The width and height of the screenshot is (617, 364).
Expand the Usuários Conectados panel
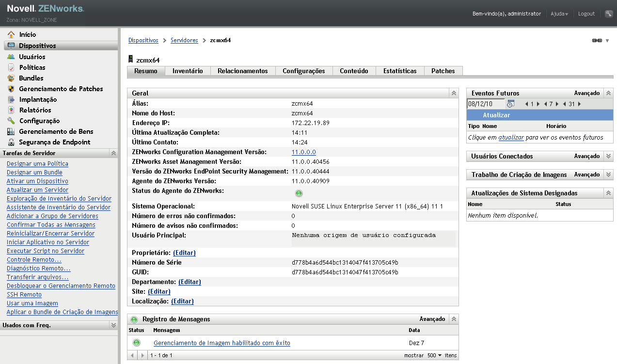[x=609, y=156]
